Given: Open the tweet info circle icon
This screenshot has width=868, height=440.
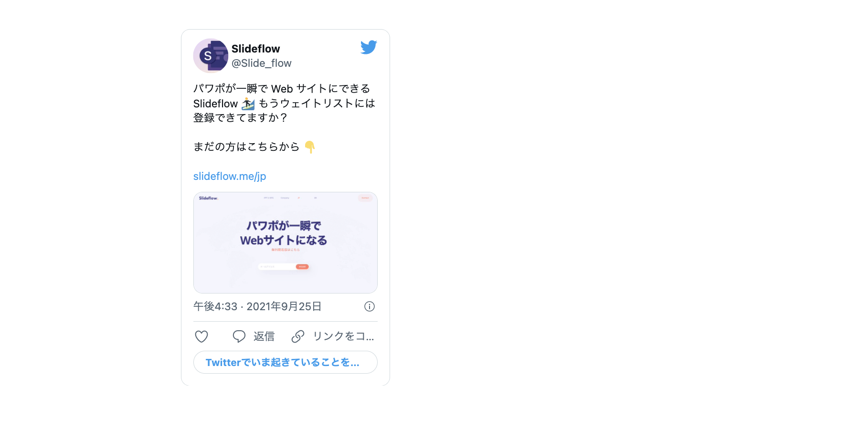Looking at the screenshot, I should pos(370,306).
